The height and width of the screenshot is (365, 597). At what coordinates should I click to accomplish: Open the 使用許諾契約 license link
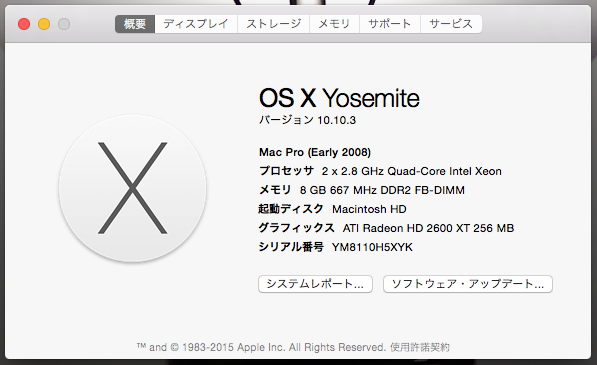coord(420,347)
